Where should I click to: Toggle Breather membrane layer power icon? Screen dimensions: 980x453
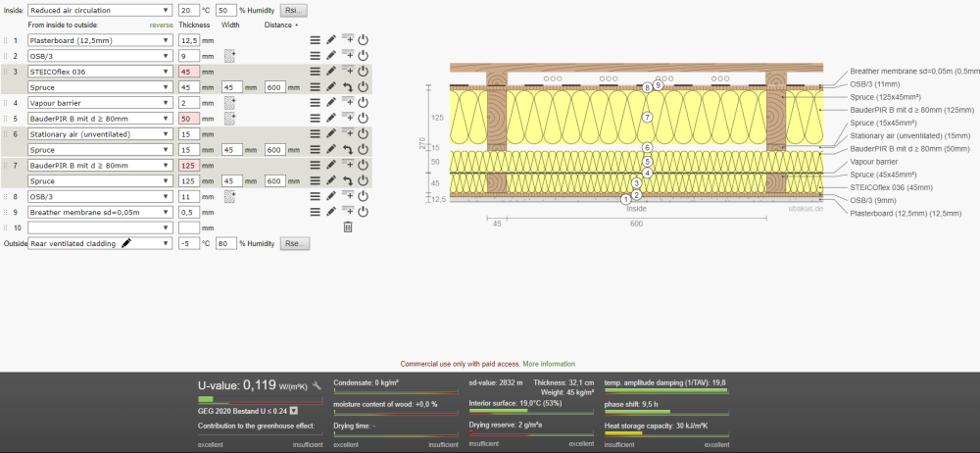click(x=364, y=212)
